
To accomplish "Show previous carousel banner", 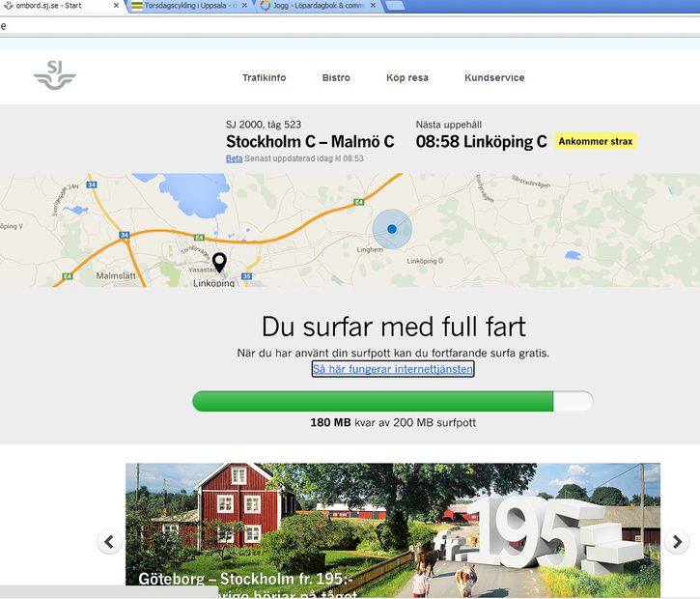I will pyautogui.click(x=109, y=542).
